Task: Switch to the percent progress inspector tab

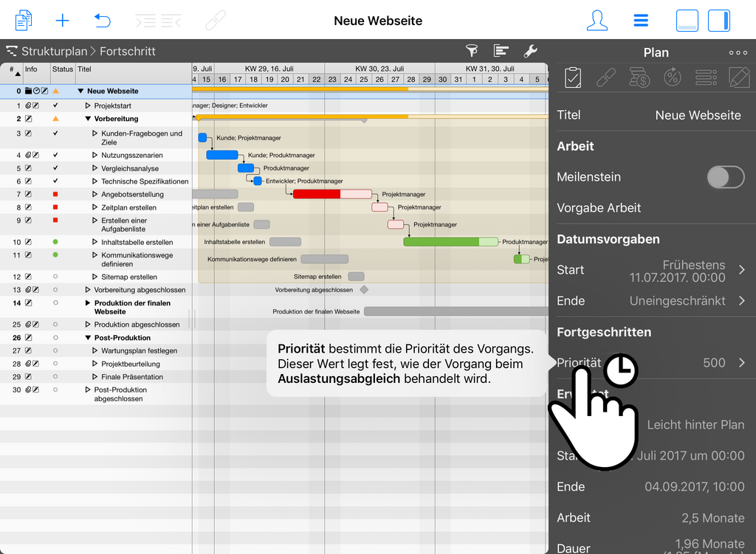Action: point(672,77)
